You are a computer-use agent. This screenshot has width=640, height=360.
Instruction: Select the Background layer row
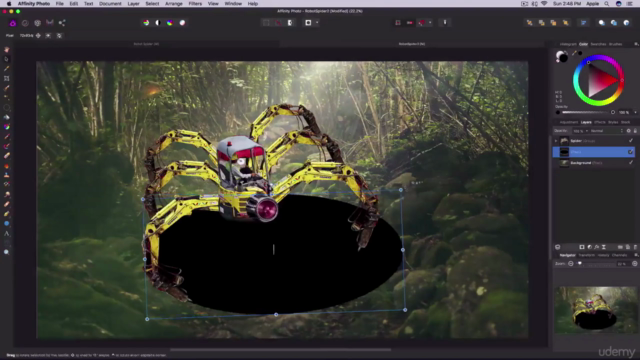coord(594,163)
